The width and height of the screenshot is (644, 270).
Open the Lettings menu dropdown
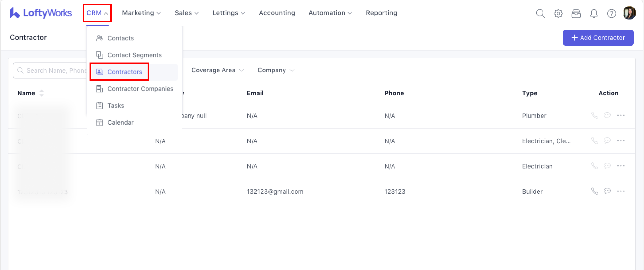click(228, 13)
